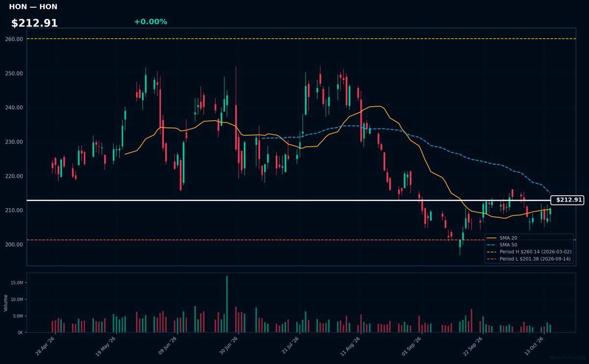Click the $212.91 current price header

point(34,23)
